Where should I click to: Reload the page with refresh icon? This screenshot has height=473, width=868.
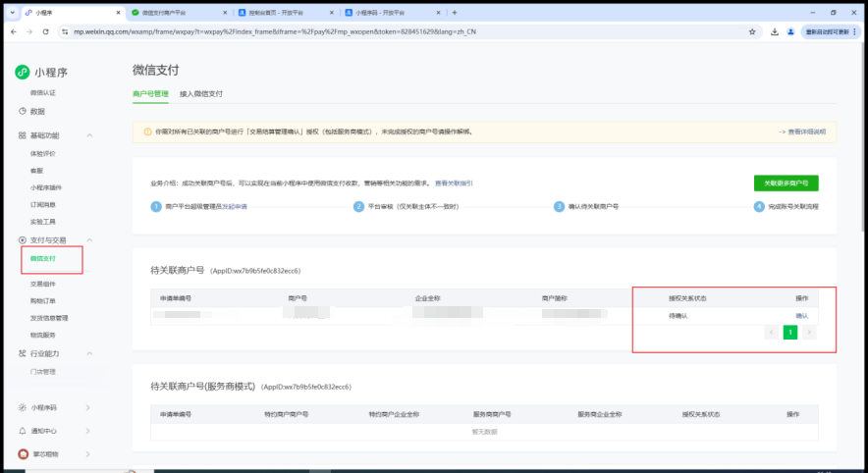pyautogui.click(x=46, y=32)
